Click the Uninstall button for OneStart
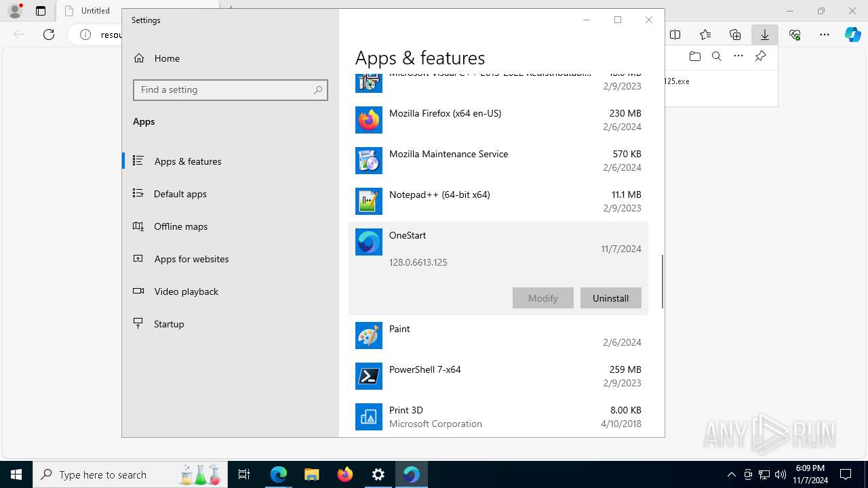 [610, 298]
